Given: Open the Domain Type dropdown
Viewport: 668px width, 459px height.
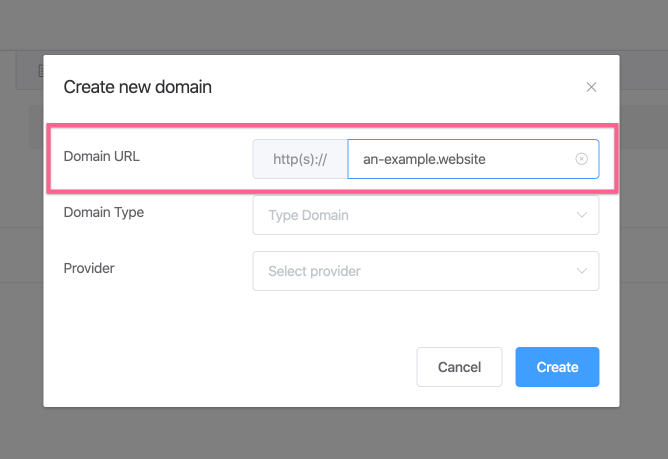Looking at the screenshot, I should tap(426, 215).
